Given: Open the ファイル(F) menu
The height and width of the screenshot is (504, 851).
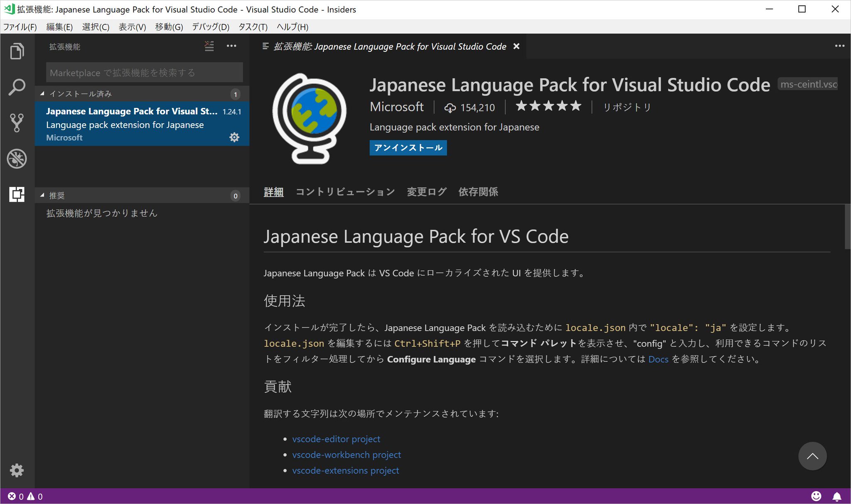Looking at the screenshot, I should click(20, 27).
